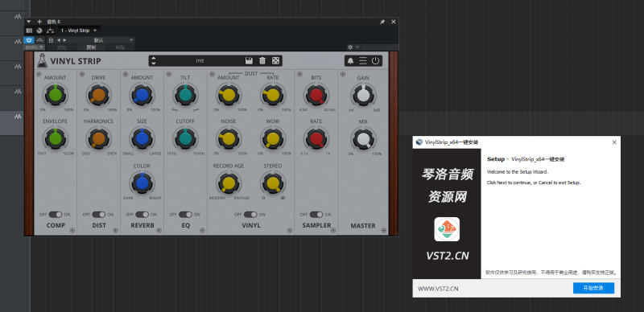The width and height of the screenshot is (644, 312).
Task: Start installation with 开始安装 button
Action: 593,288
